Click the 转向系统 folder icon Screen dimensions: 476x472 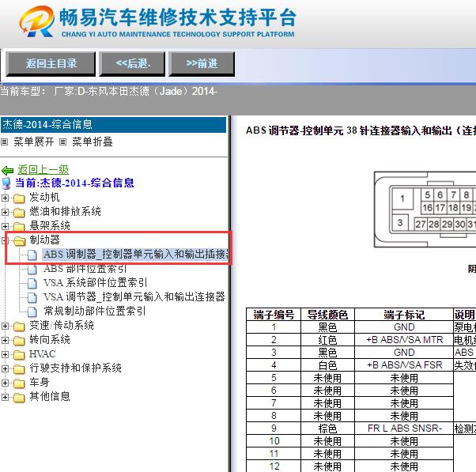coord(19,341)
